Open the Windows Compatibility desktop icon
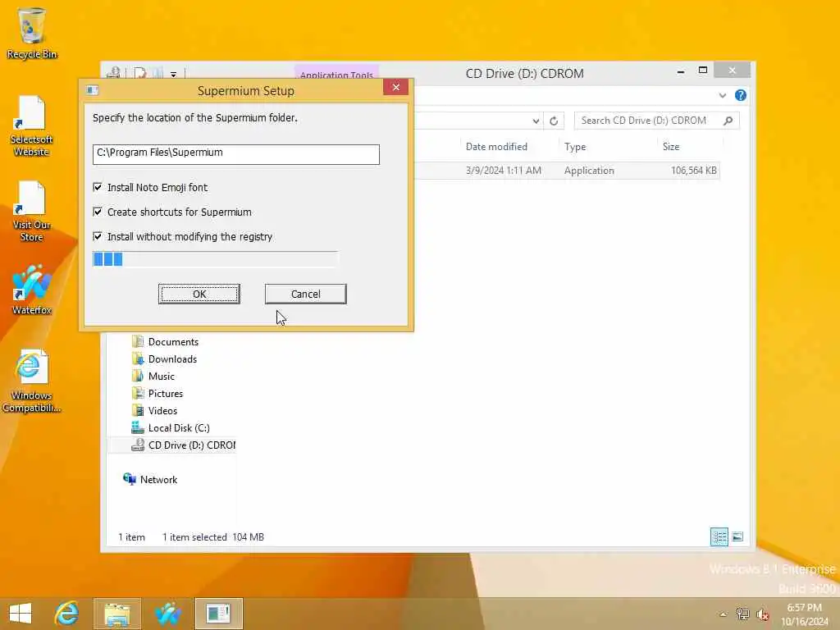840x630 pixels. [32, 381]
